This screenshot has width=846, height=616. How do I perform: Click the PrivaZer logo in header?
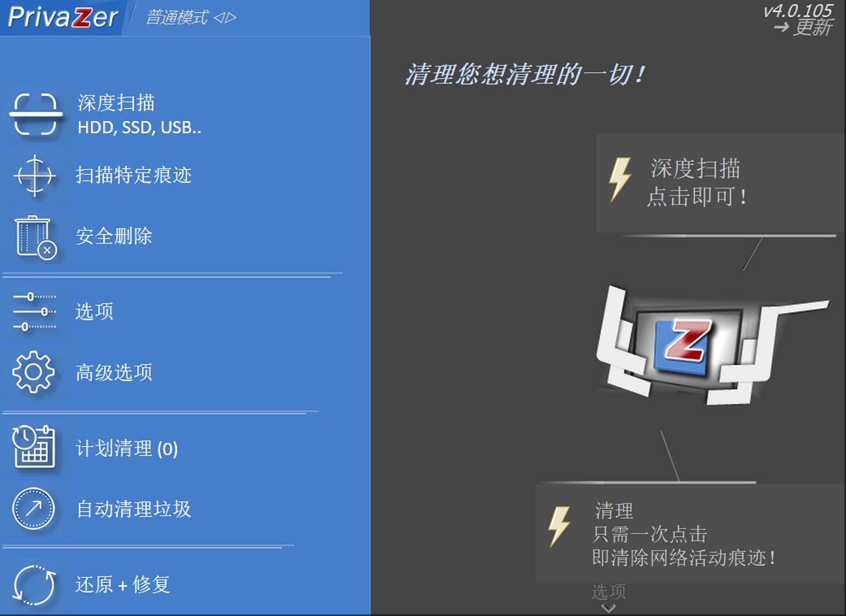(x=62, y=17)
